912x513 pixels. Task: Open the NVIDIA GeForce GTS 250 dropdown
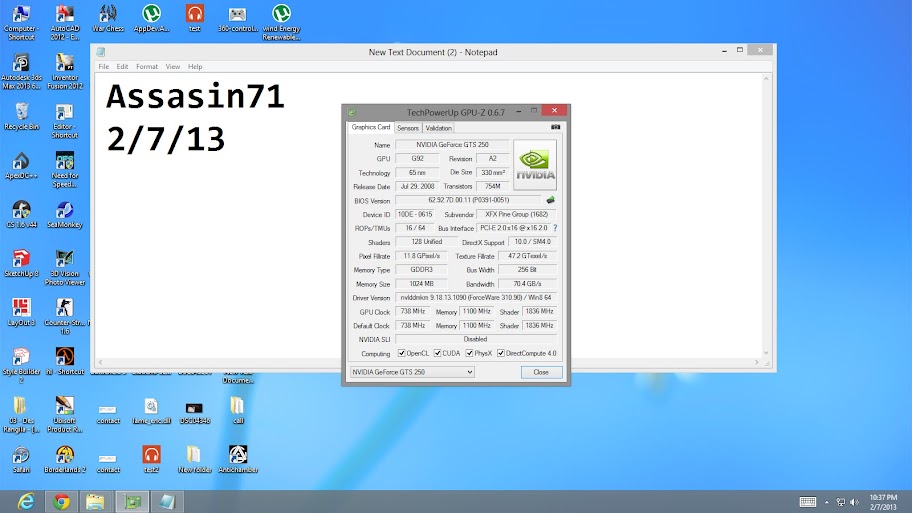[412, 372]
